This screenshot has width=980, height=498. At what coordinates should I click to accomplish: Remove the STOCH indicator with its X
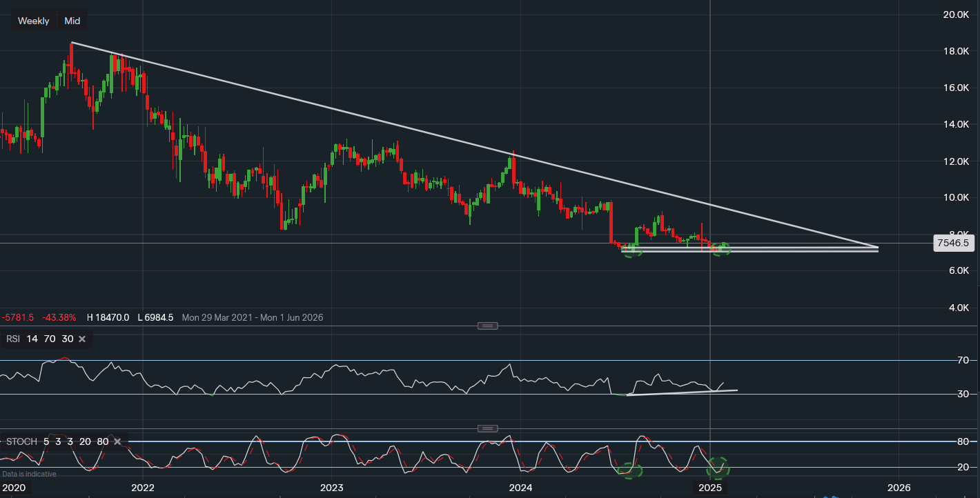[x=117, y=441]
